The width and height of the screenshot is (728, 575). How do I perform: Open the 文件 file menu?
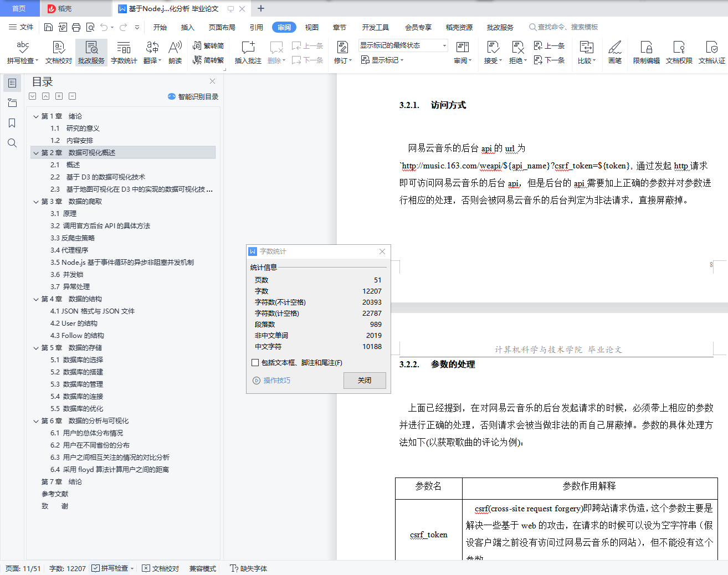point(21,27)
